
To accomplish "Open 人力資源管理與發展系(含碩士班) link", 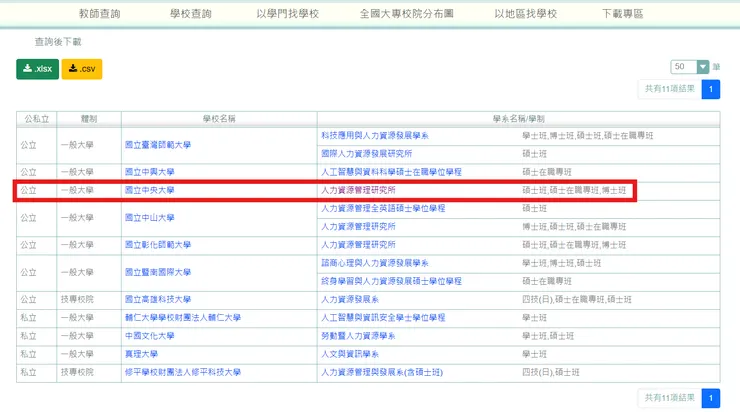I will [382, 372].
